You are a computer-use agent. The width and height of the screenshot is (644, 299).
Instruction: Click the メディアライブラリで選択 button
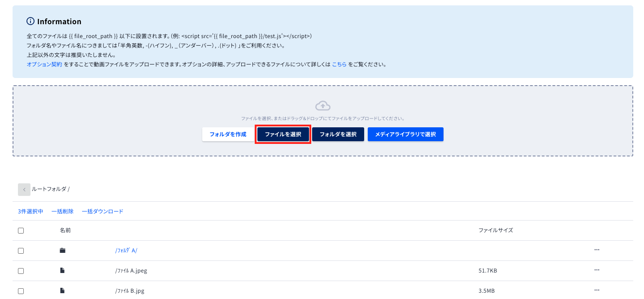coord(405,134)
